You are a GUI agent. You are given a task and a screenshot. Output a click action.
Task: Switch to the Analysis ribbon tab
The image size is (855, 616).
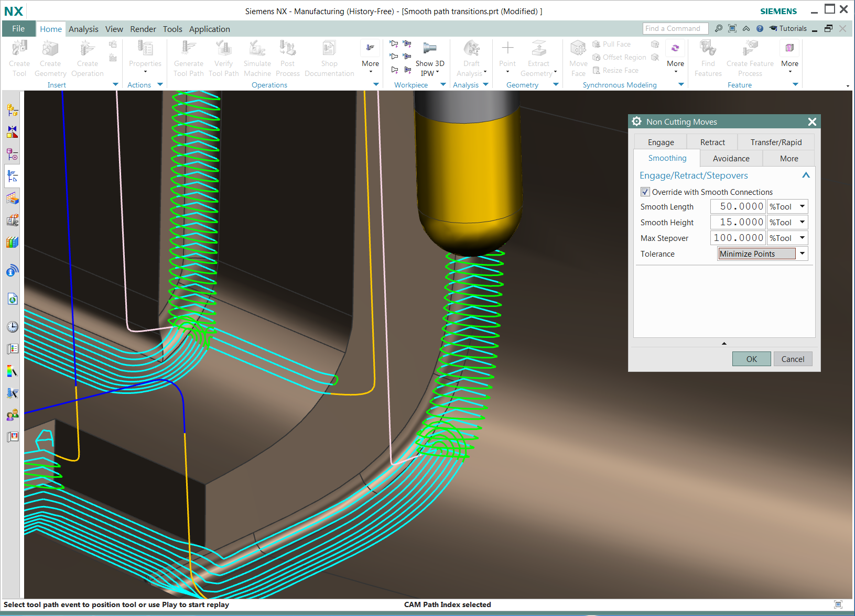83,29
